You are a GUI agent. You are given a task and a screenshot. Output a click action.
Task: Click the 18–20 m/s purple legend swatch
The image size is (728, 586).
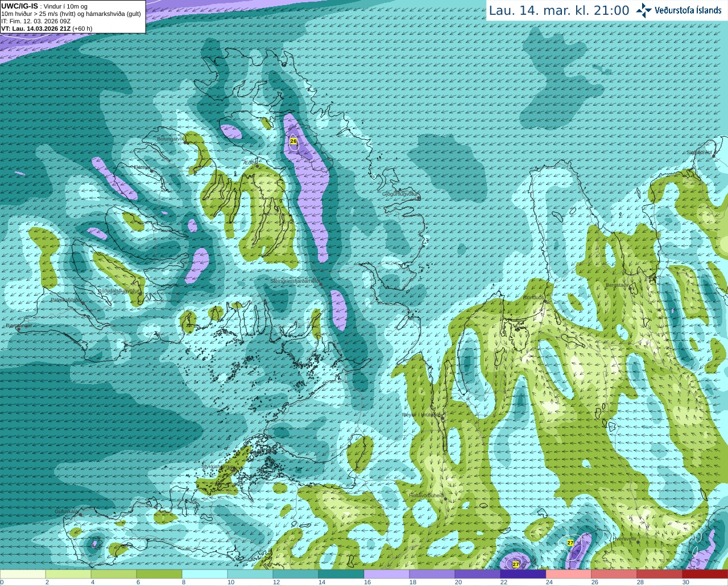(x=432, y=574)
